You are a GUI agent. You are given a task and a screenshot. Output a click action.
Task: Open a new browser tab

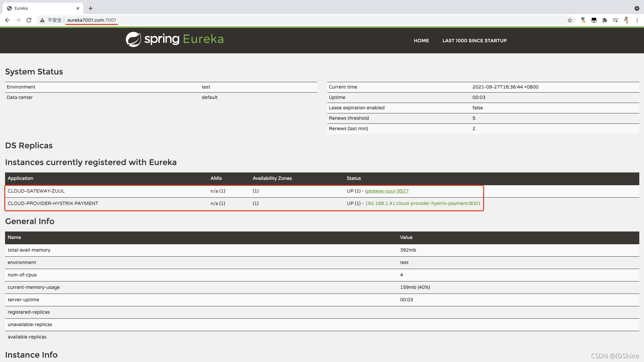91,8
